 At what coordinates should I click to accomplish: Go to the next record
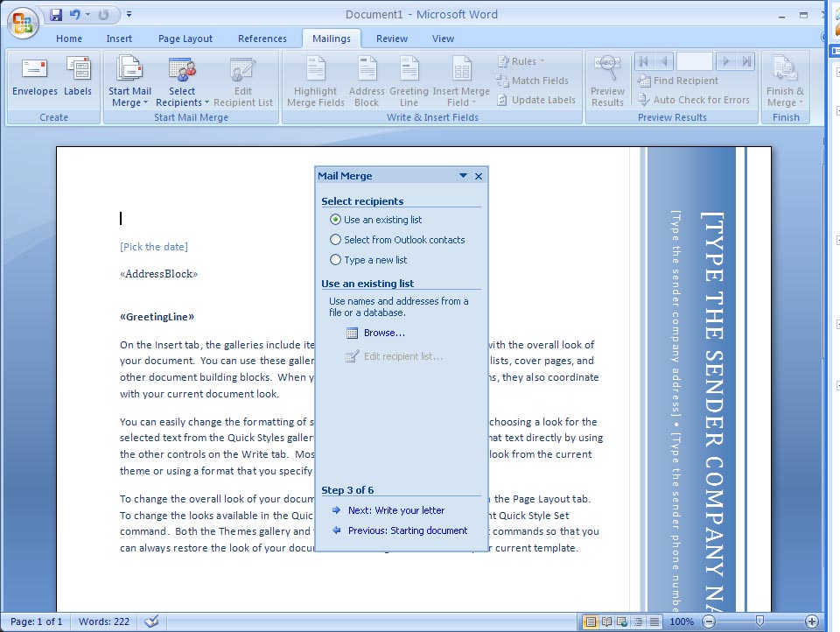[x=726, y=61]
